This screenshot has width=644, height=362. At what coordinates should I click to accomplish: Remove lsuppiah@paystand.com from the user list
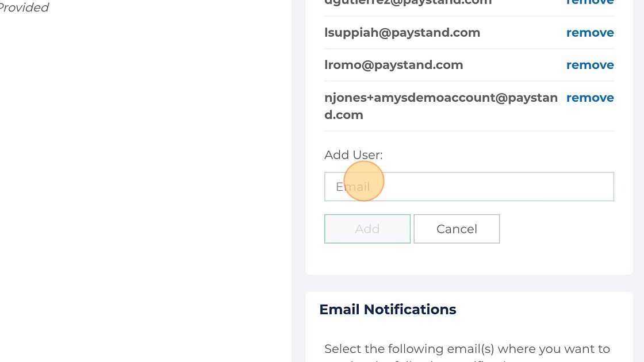click(590, 32)
